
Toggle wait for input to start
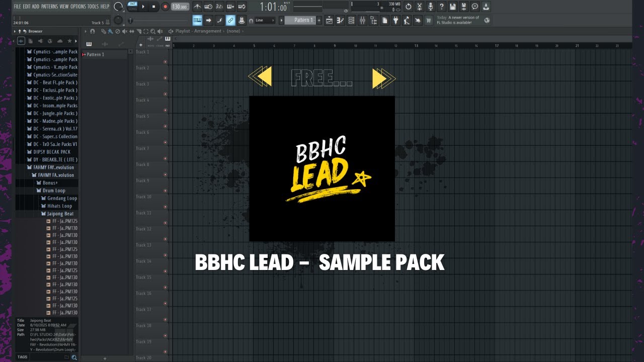[208, 7]
